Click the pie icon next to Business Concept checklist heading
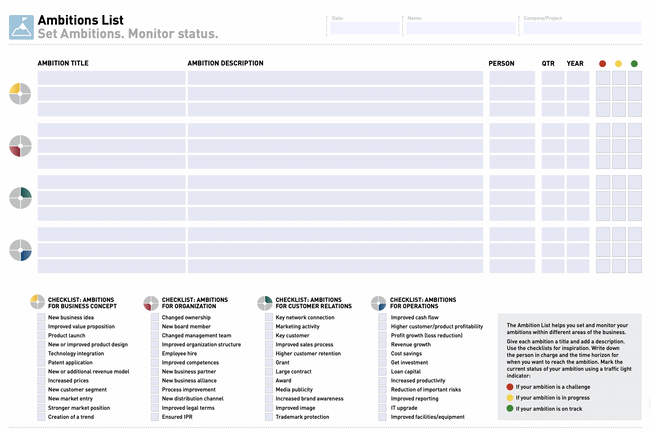Viewport: 651px width, 432px height. (x=37, y=302)
